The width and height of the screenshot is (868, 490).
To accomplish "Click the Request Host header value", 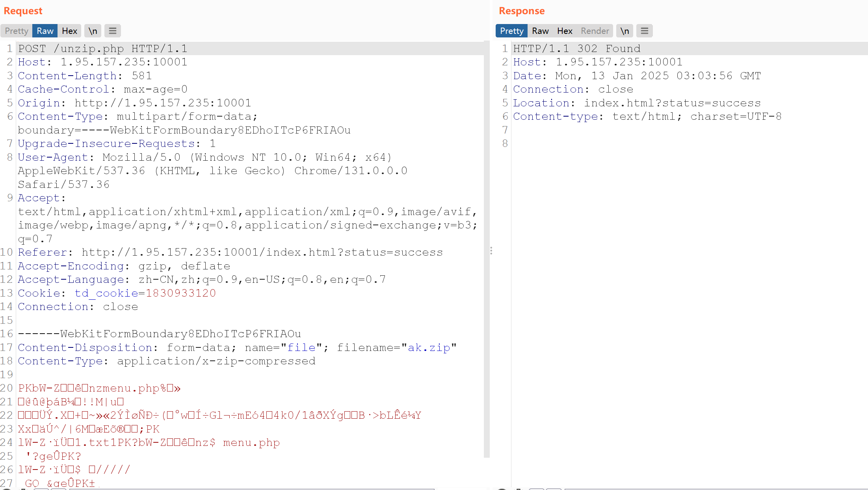I will point(124,62).
